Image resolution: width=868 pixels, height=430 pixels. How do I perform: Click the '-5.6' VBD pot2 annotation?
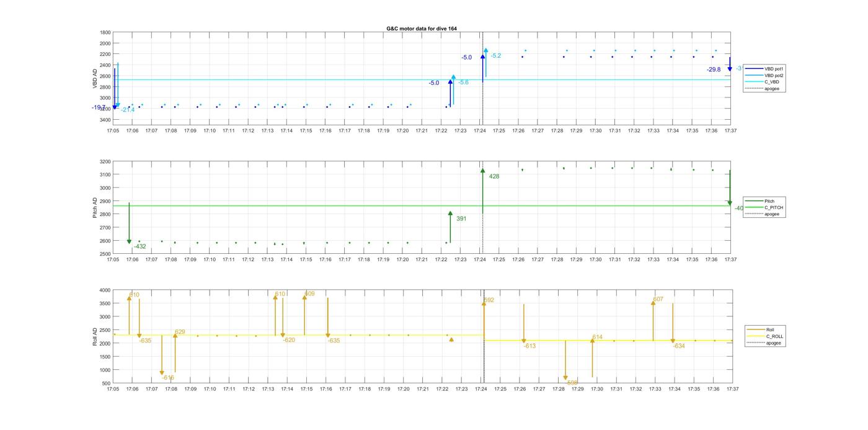tap(463, 83)
